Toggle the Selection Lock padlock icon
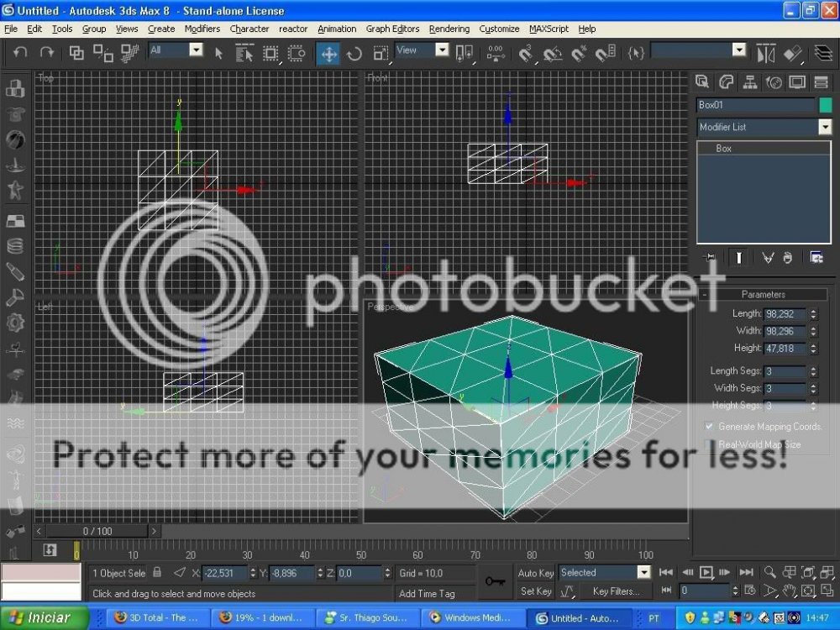The height and width of the screenshot is (630, 840). [x=156, y=573]
